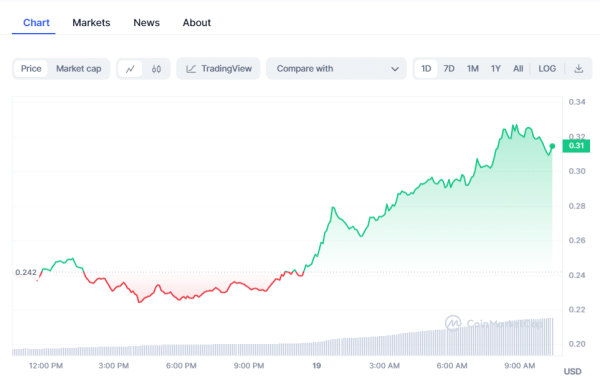Download chart data icon

tap(579, 69)
